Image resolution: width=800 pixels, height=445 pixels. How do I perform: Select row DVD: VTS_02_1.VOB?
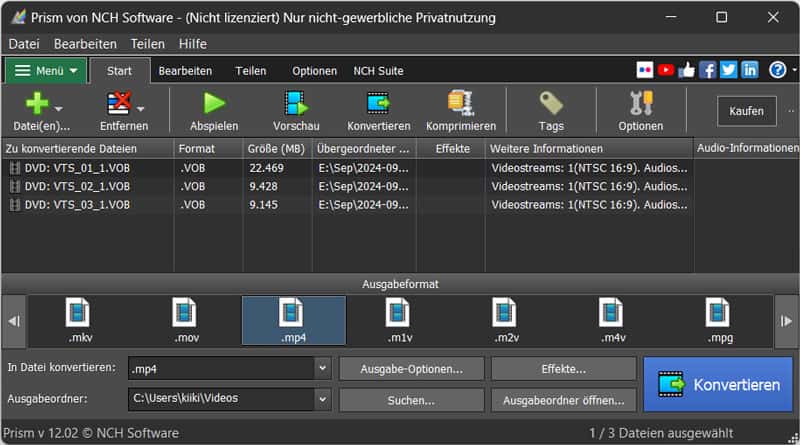[347, 186]
